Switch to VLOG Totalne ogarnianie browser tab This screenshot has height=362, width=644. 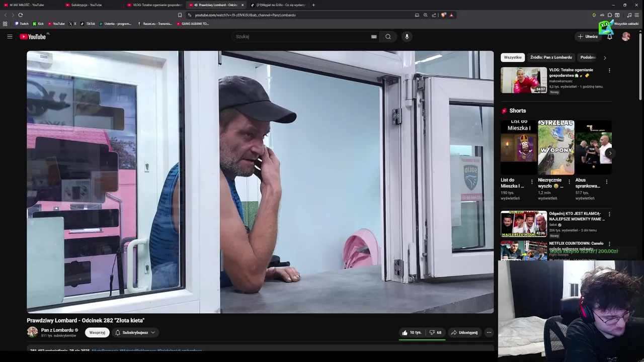coord(154,5)
